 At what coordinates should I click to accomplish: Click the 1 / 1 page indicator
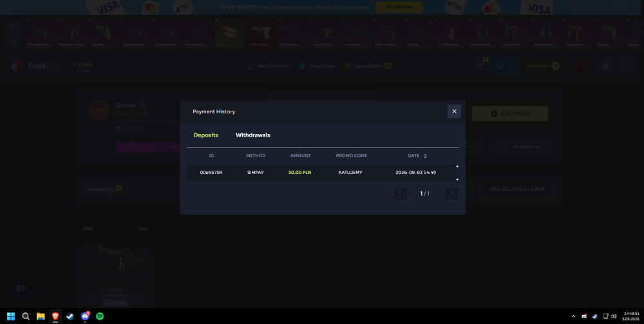coord(424,193)
